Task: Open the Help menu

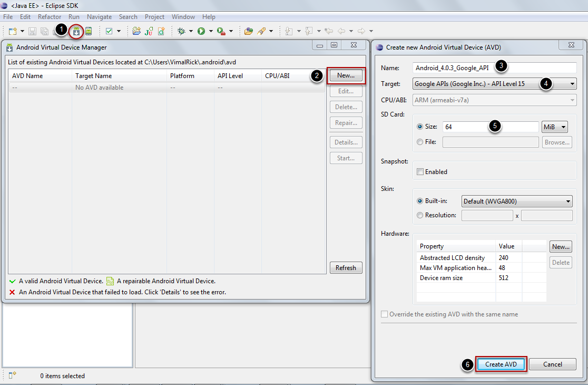Action: tap(209, 17)
